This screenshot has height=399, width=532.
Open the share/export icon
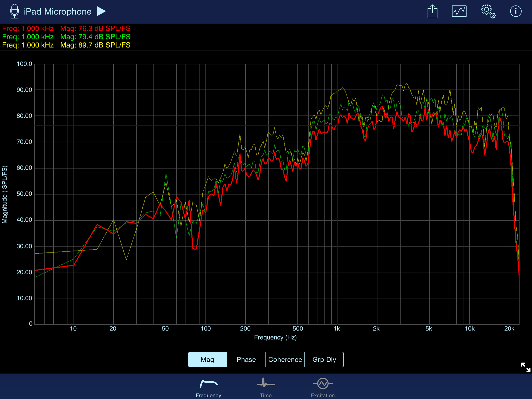coord(432,12)
